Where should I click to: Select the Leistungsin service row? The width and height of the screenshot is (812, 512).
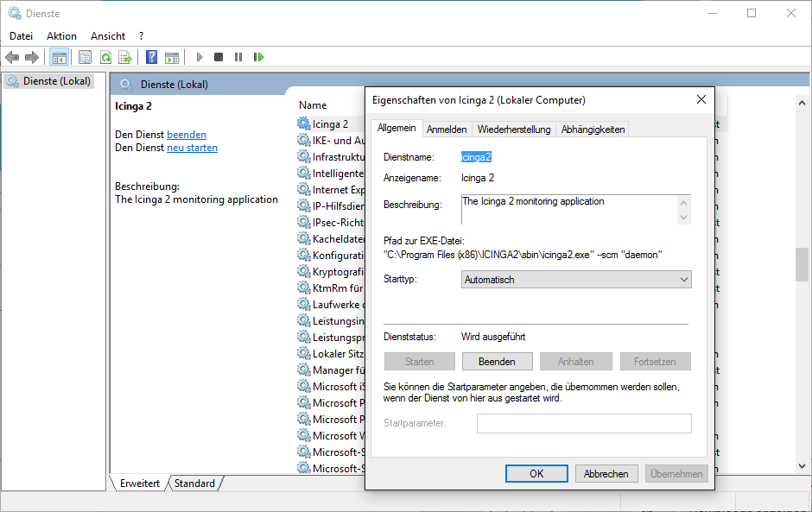[331, 321]
